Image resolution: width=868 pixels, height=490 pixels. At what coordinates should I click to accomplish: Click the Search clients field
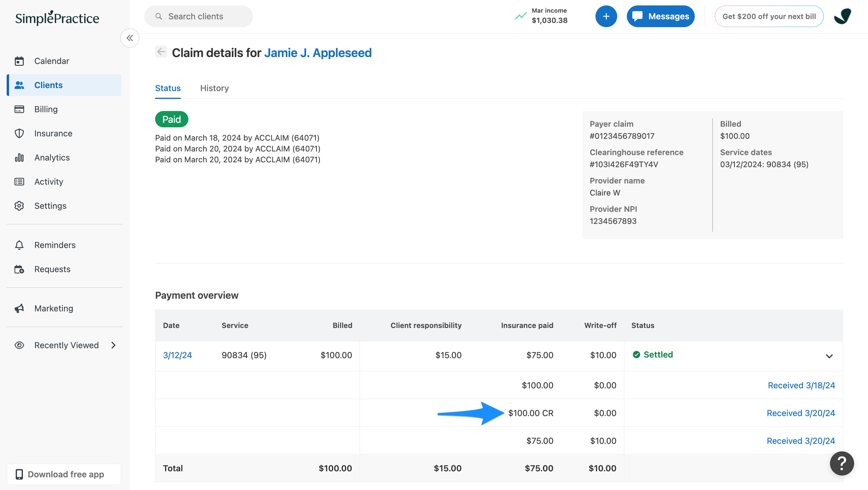click(x=199, y=16)
